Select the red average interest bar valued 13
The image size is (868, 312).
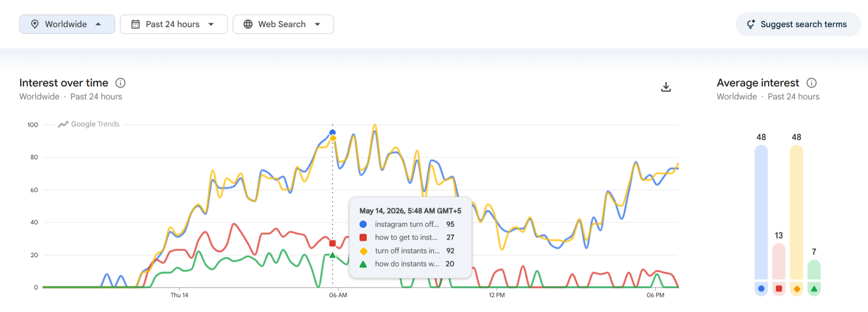pos(779,261)
